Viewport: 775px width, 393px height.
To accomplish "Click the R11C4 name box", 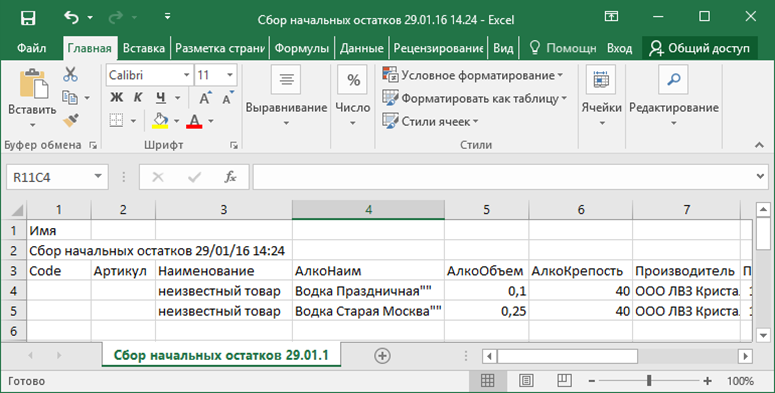I will [48, 177].
